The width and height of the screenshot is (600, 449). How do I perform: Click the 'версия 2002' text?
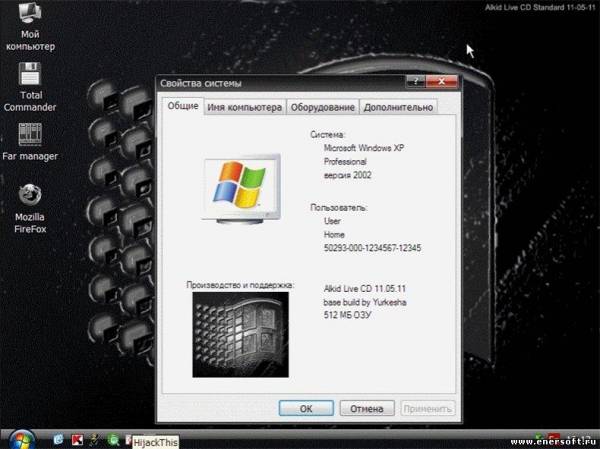point(347,175)
